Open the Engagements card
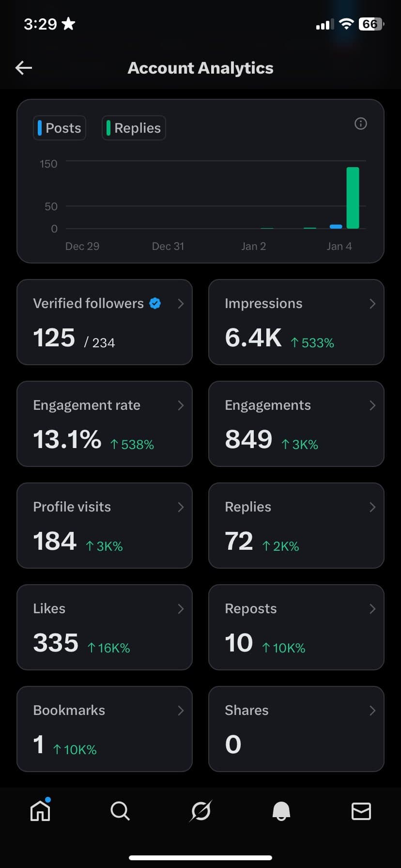 [296, 424]
